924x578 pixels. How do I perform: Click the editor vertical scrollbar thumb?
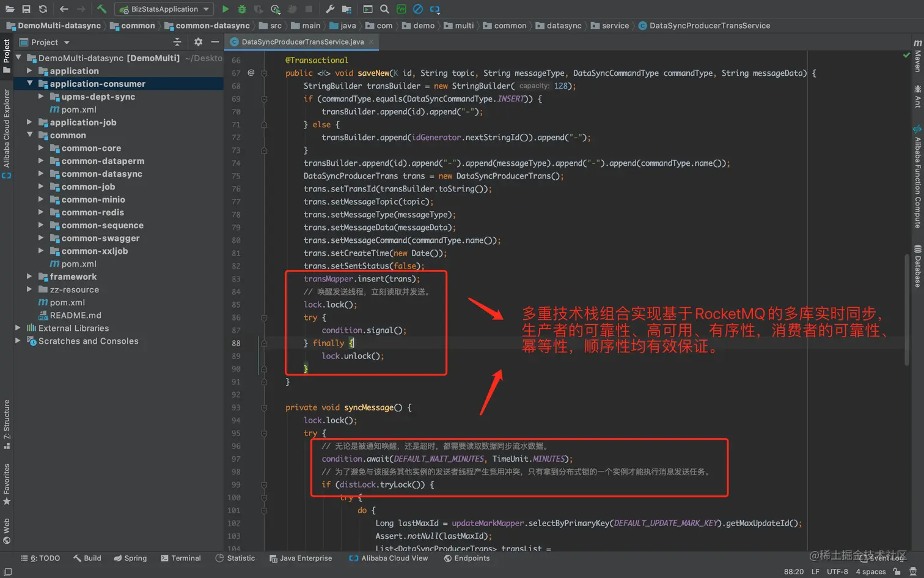[907, 309]
